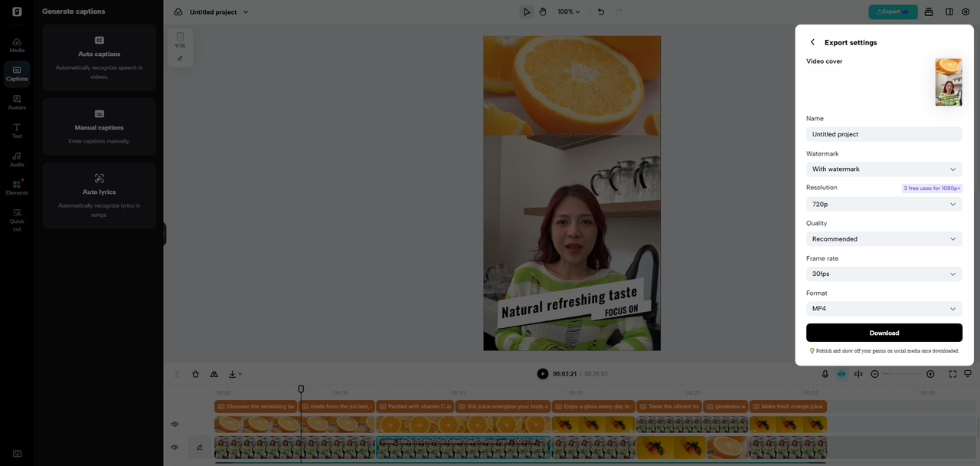Click the Quick cut tool icon
This screenshot has width=980, height=466.
pos(17,216)
